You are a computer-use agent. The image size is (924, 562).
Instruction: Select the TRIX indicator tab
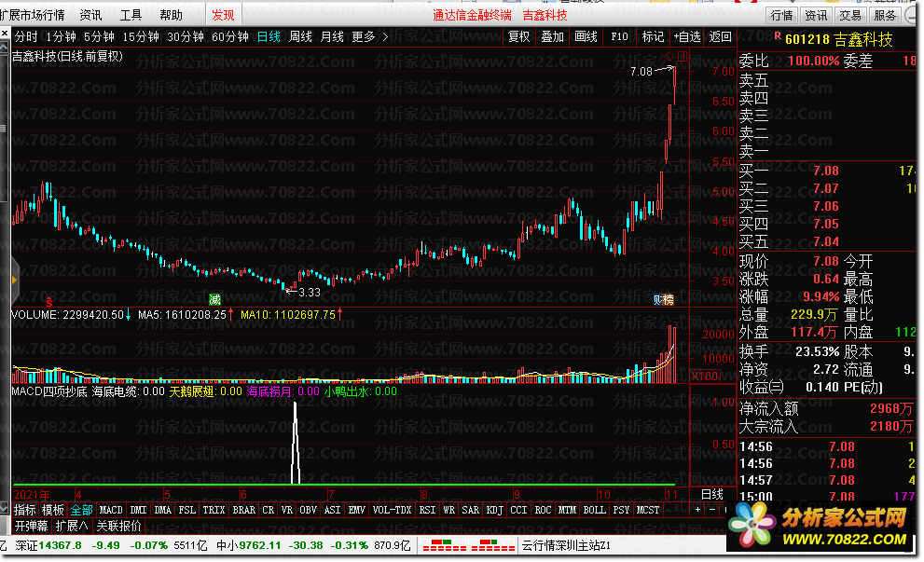coord(214,510)
